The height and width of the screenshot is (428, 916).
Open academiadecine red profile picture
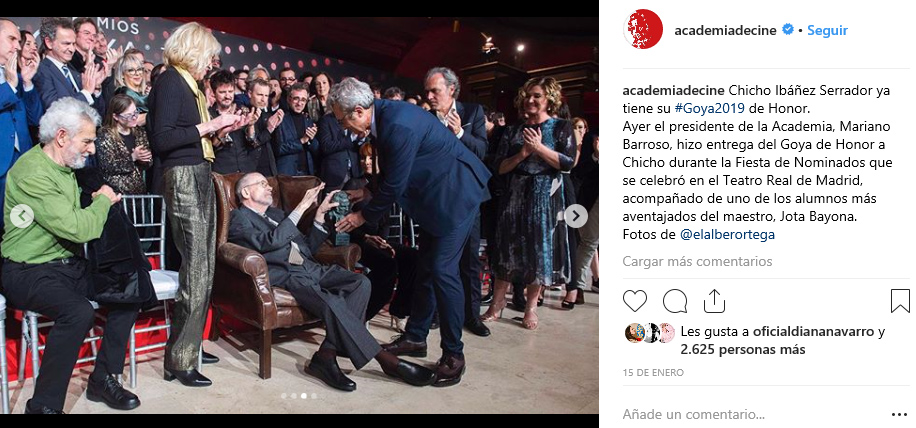pos(643,29)
